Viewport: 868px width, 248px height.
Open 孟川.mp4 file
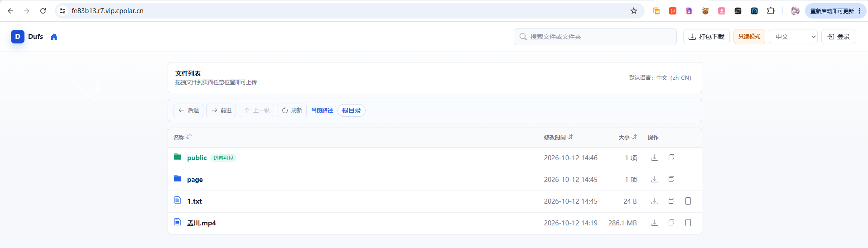point(202,223)
